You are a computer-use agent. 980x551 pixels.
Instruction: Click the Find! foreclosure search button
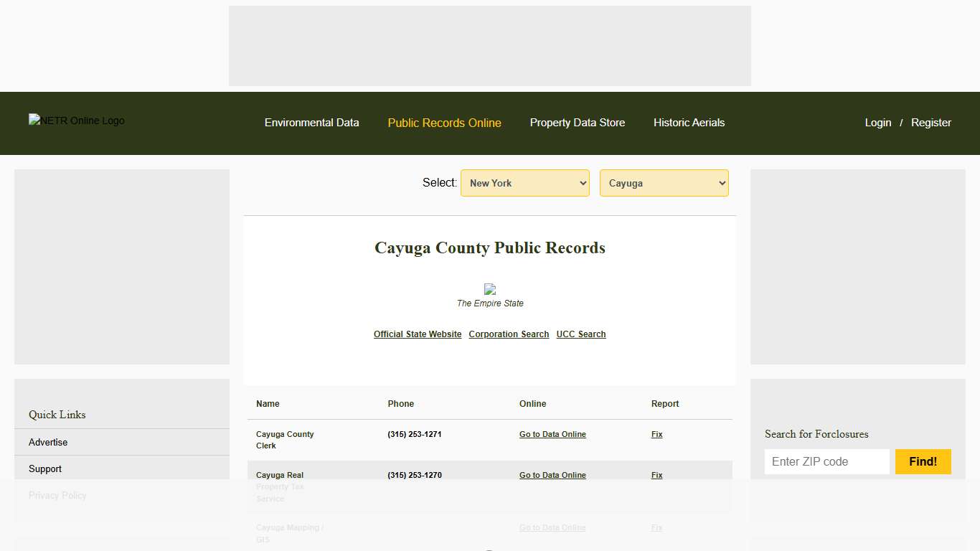tap(923, 461)
